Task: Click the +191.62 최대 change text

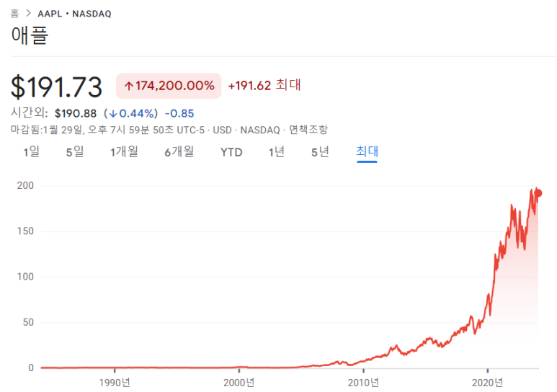Action: 264,86
